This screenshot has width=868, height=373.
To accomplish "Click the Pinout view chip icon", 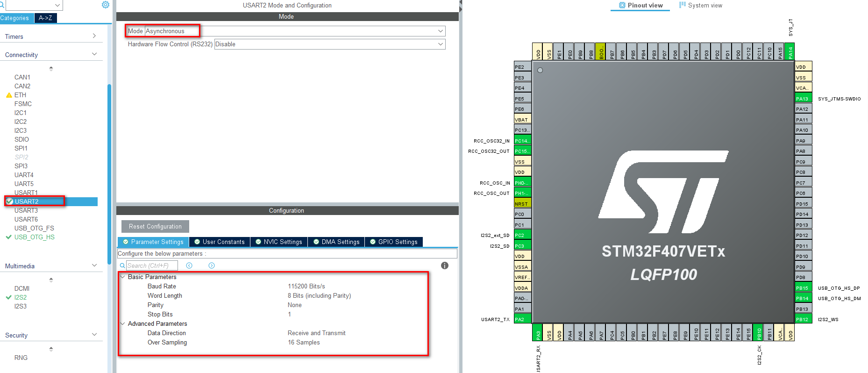I will [x=622, y=5].
